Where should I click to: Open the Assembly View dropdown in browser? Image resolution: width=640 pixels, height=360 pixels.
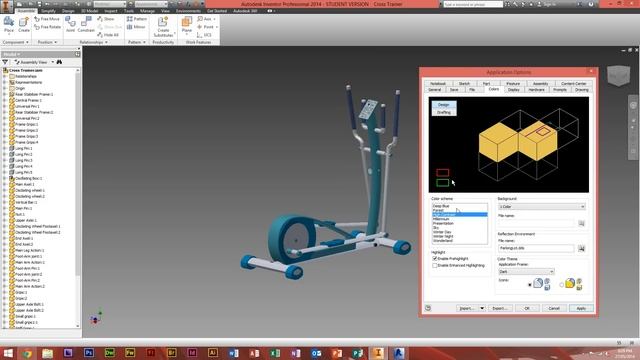tap(53, 62)
